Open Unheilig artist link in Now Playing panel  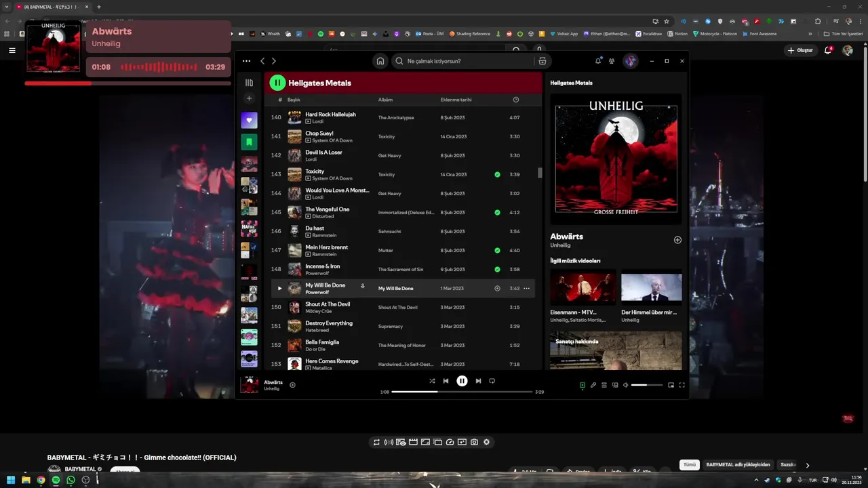560,245
